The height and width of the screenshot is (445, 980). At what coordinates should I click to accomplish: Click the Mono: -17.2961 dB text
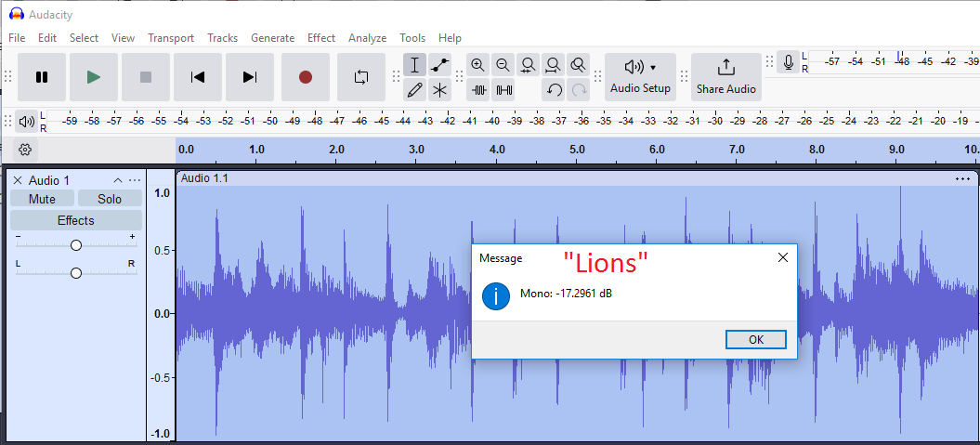(566, 294)
